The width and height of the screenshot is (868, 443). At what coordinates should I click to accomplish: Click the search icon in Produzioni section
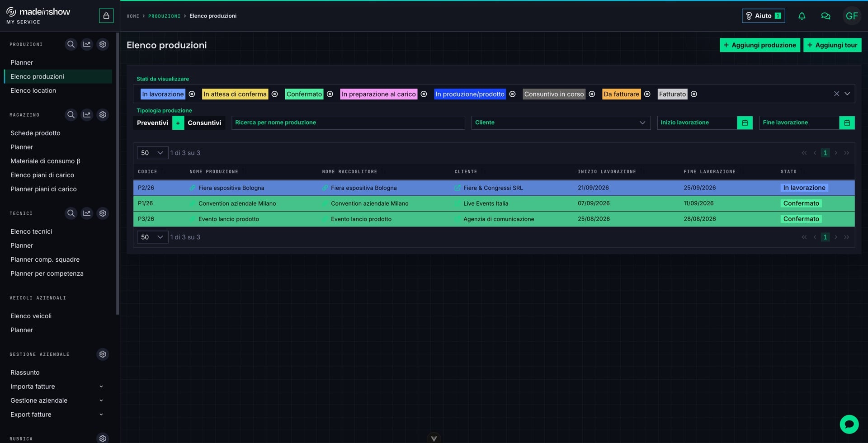click(x=71, y=44)
